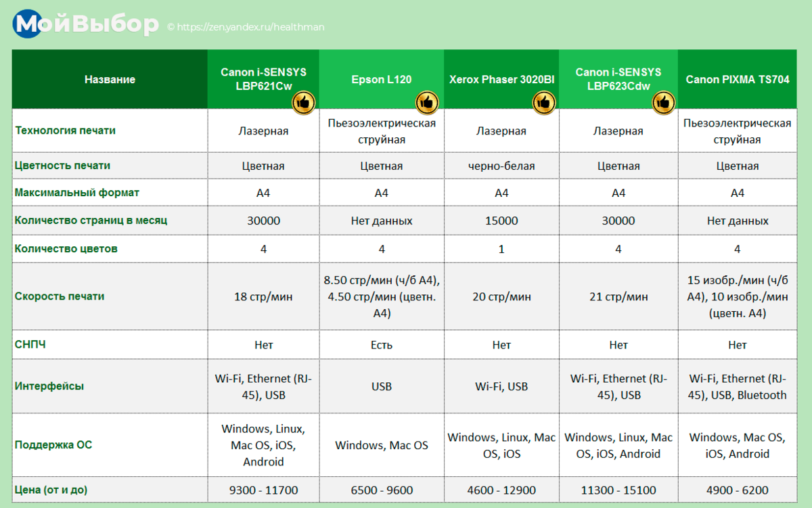Click the Canon PIXMA TS704 print speed cell
Screen dimensions: 812x508
tap(738, 296)
